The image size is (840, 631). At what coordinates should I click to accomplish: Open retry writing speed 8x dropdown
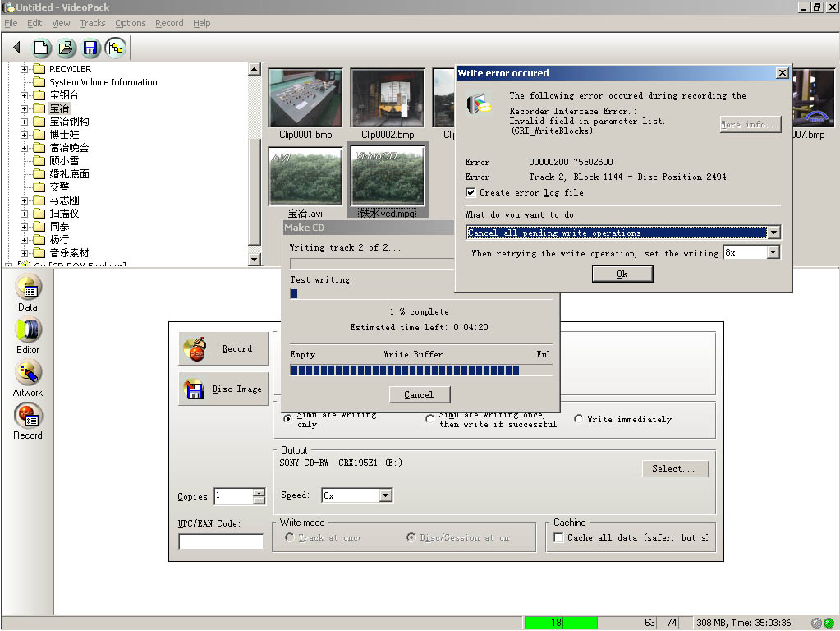coord(773,252)
